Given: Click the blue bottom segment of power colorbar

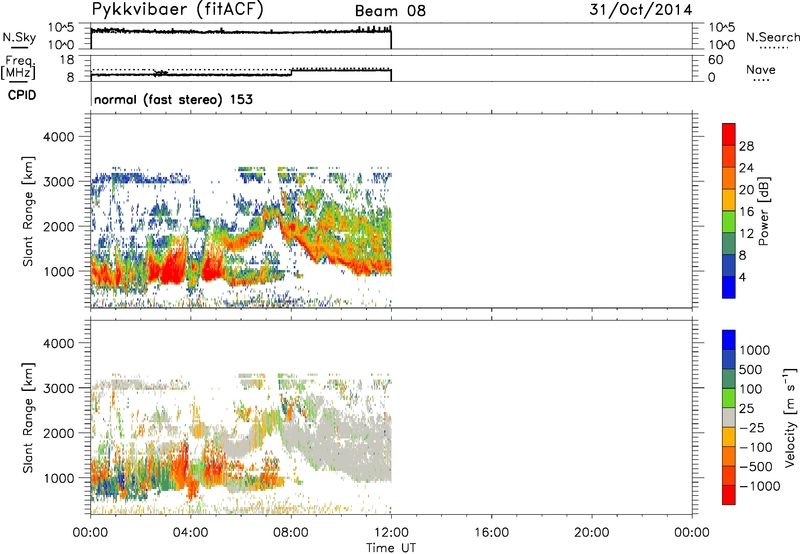Looking at the screenshot, I should coord(729,287).
